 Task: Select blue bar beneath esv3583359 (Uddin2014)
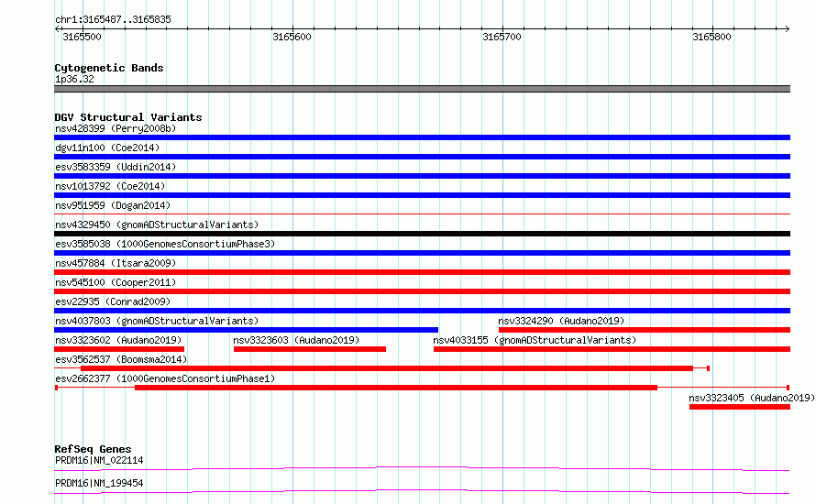[422, 176]
